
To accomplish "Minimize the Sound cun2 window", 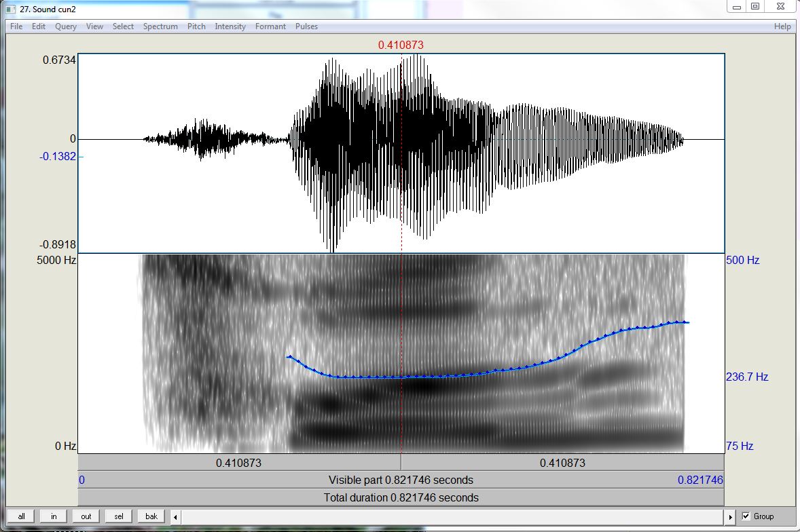I will click(737, 7).
